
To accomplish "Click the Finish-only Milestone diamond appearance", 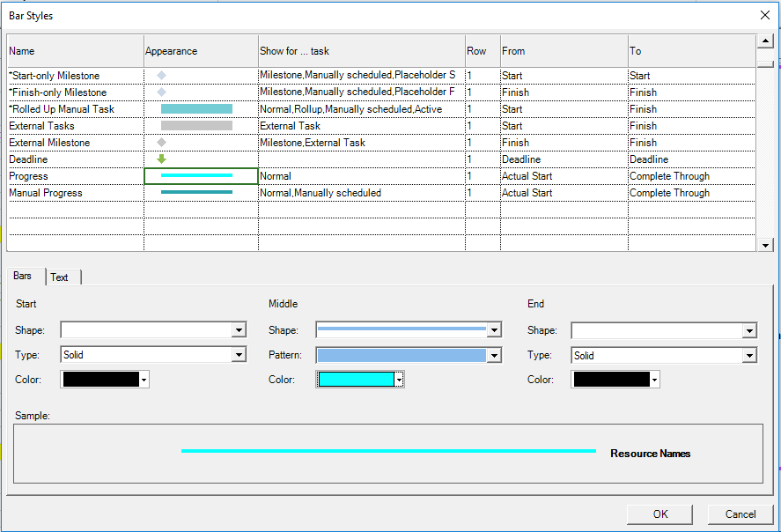I will (161, 92).
